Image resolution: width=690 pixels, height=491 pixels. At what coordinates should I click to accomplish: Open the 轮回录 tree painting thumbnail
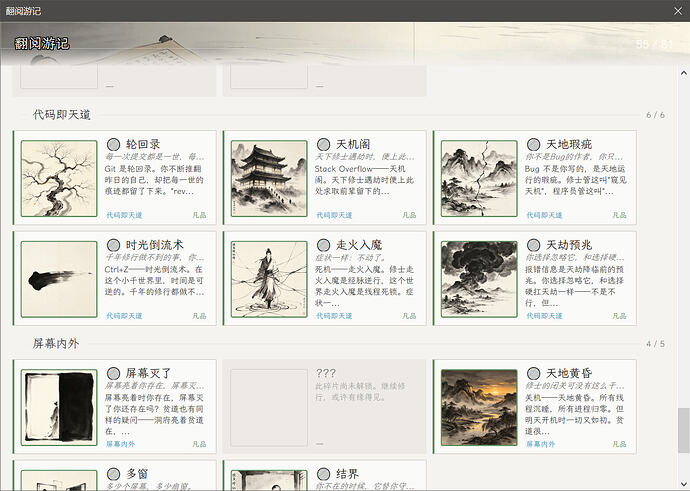(x=59, y=178)
